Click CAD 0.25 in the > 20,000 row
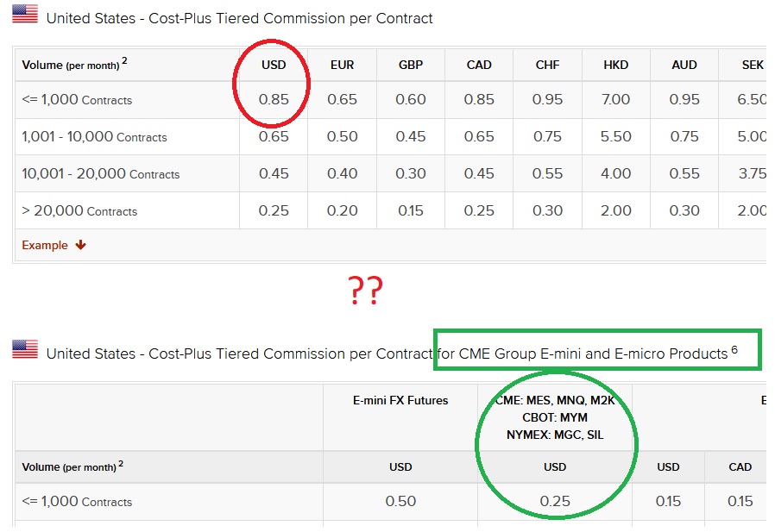Screen dimensions: 775x532 point(479,210)
